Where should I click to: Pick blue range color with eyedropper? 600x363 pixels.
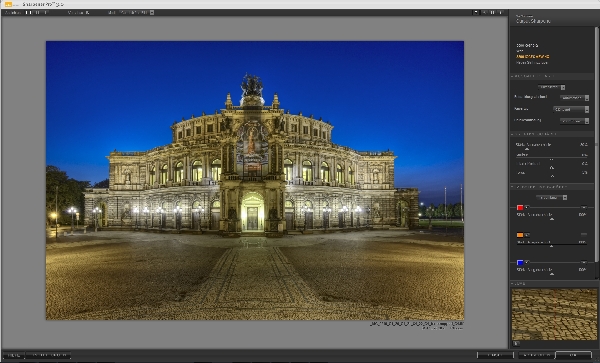point(527,262)
